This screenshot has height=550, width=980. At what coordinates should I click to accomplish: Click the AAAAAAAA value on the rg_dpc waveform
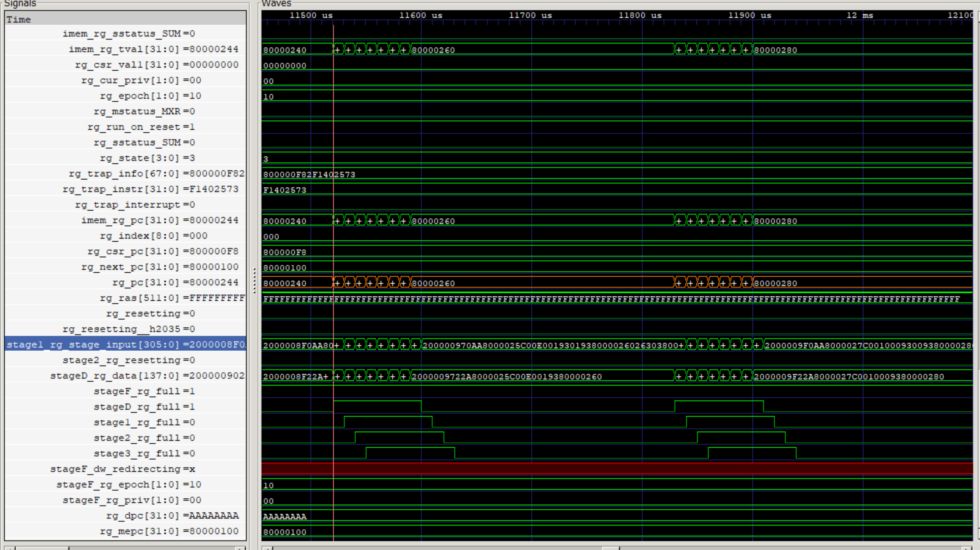coord(285,516)
